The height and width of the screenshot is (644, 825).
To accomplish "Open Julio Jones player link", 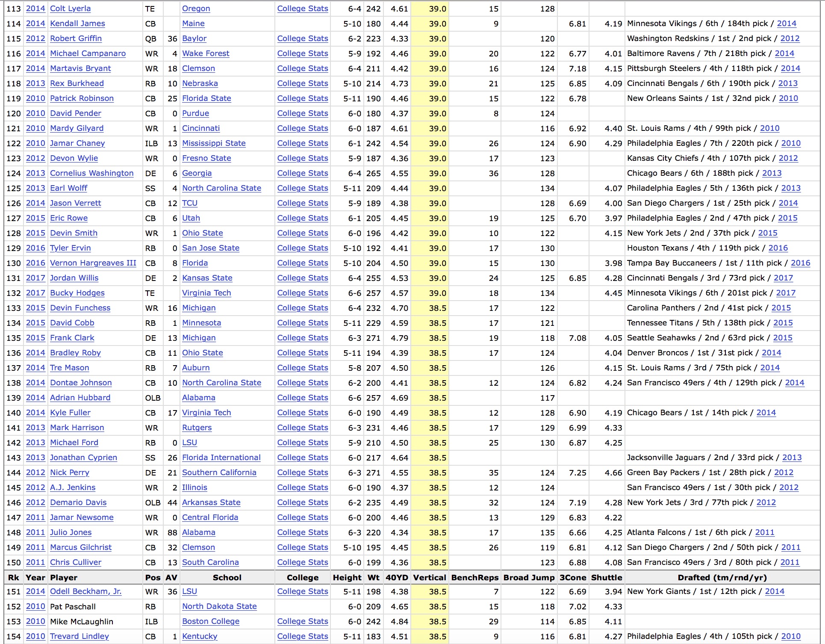I will (71, 532).
